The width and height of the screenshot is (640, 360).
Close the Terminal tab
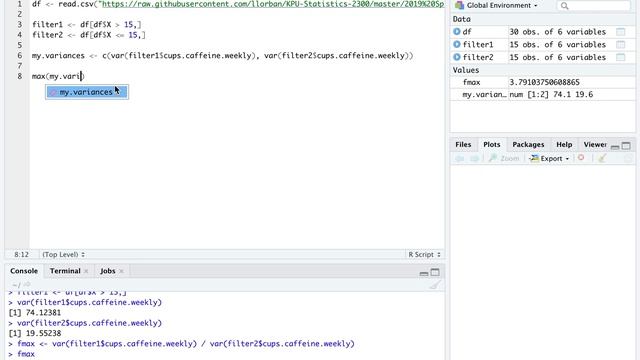pyautogui.click(x=86, y=271)
